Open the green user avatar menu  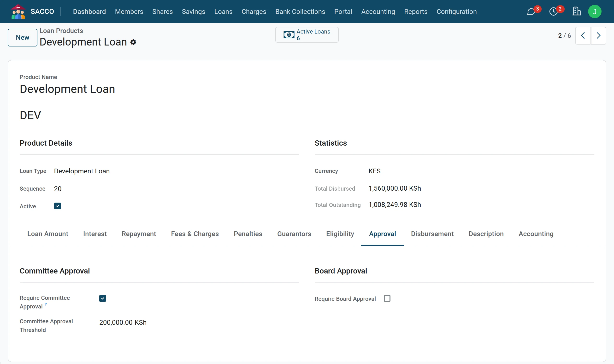point(595,11)
